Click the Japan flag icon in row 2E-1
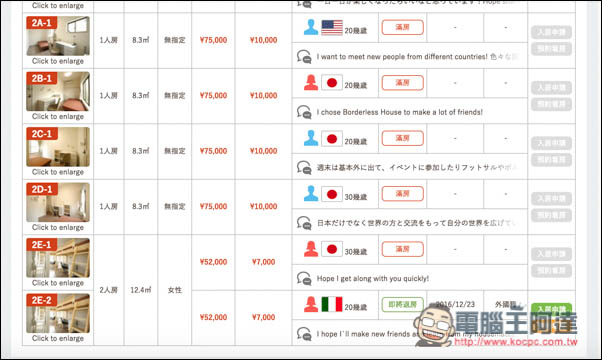The width and height of the screenshot is (602, 360). pyautogui.click(x=332, y=249)
